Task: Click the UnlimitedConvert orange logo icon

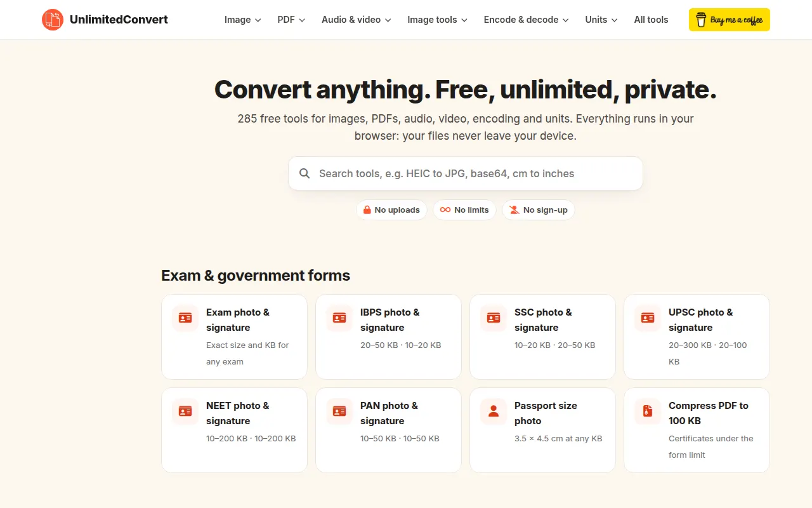Action: pos(53,20)
